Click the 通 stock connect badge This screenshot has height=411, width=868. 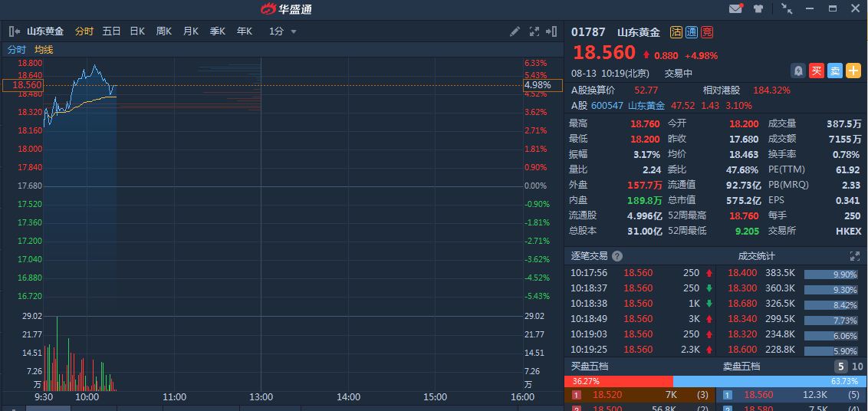[692, 32]
